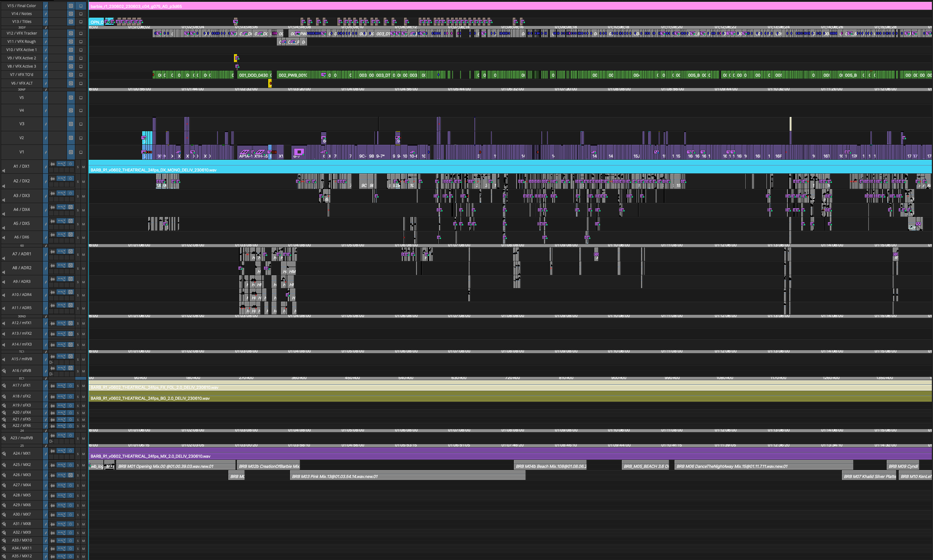The image size is (933, 560).
Task: Toggle monitor box on V5 track
Action: tap(81, 97)
